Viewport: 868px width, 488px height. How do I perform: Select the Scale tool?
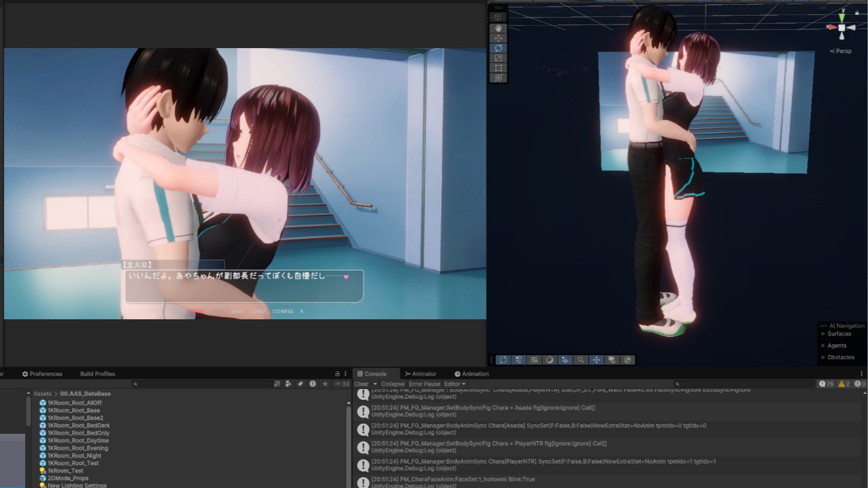(498, 58)
